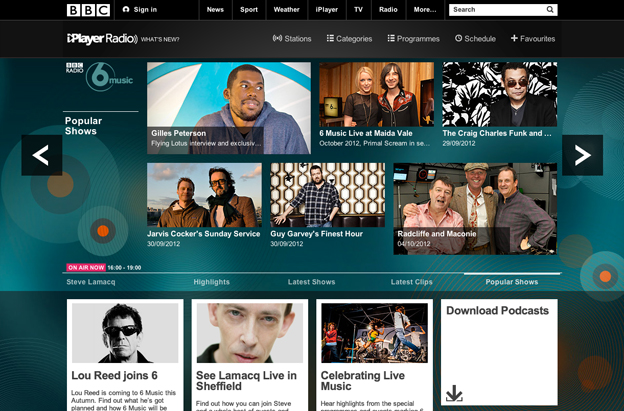Click Jarvis Cocker's Sunday Service title
Image resolution: width=624 pixels, height=411 pixels.
204,234
